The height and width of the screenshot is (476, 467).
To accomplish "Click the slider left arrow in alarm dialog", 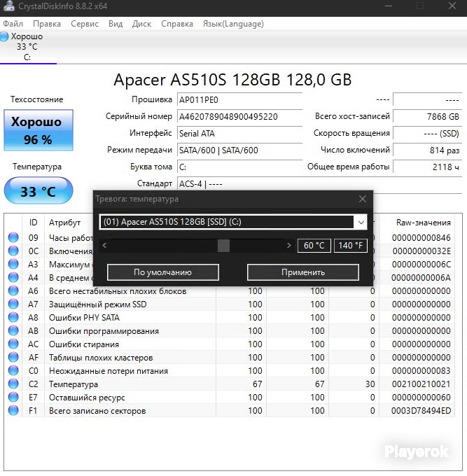I will (x=105, y=245).
